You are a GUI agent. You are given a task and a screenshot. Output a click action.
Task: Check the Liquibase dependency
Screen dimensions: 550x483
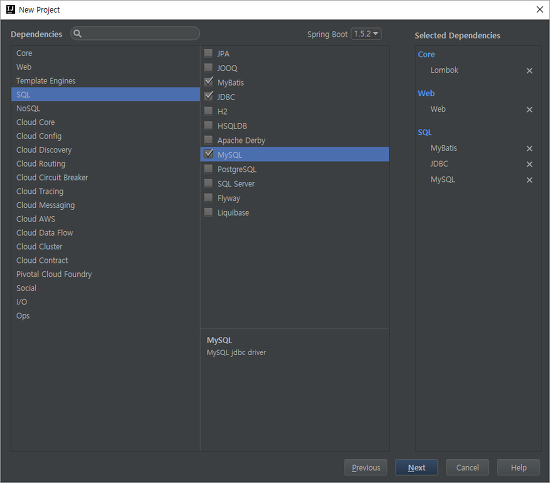tap(208, 212)
